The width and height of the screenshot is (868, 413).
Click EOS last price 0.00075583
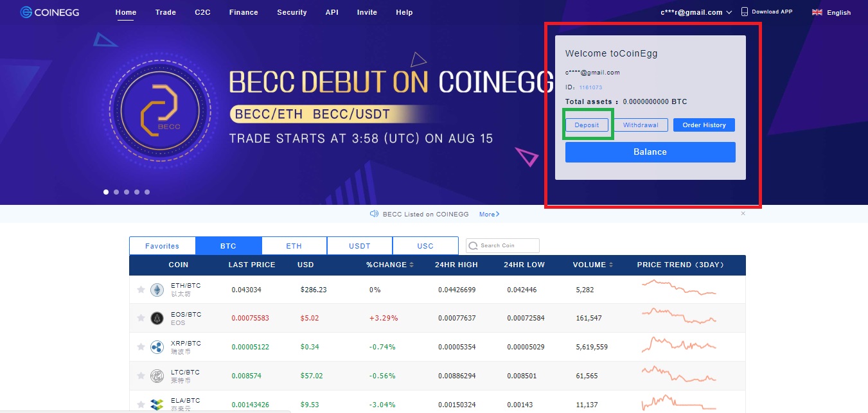251,318
